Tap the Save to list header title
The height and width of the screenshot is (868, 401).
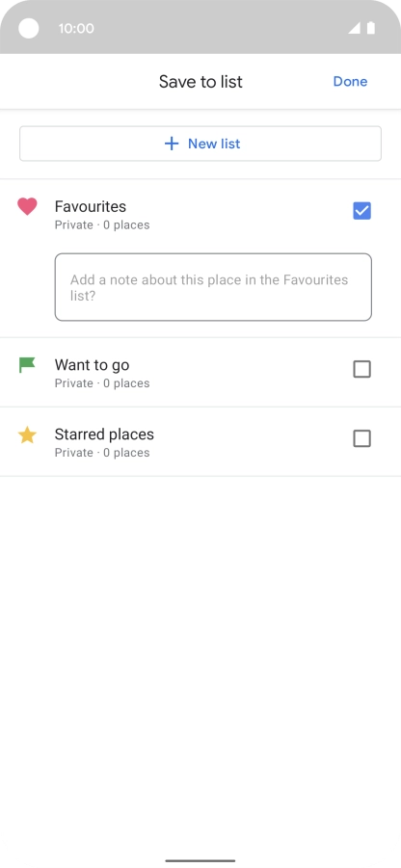[x=200, y=82]
